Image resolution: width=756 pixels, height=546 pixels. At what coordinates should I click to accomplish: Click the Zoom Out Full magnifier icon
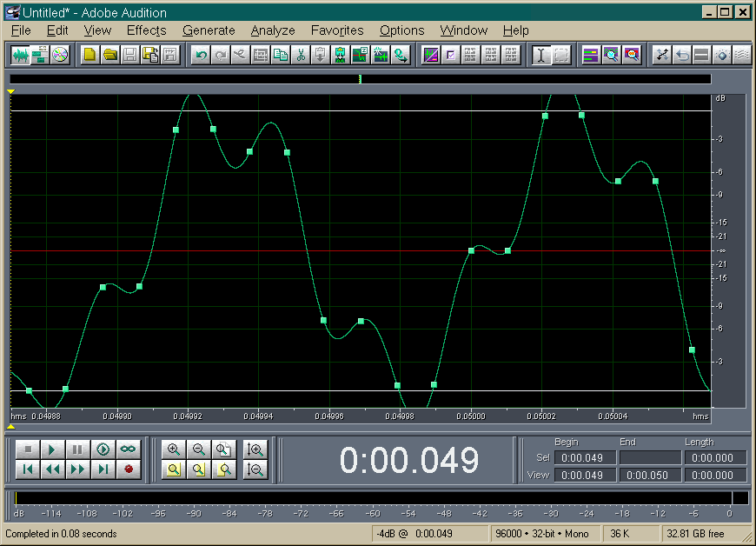point(223,449)
